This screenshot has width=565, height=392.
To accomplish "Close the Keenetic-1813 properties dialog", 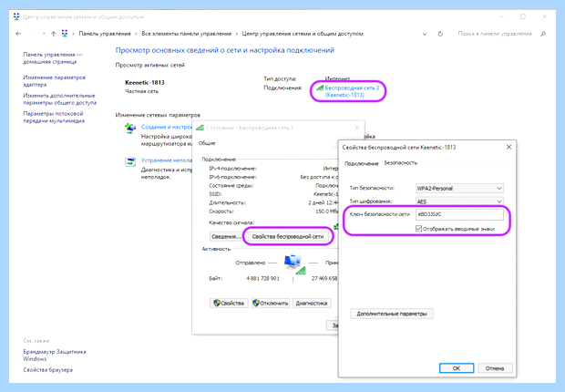I will point(508,147).
